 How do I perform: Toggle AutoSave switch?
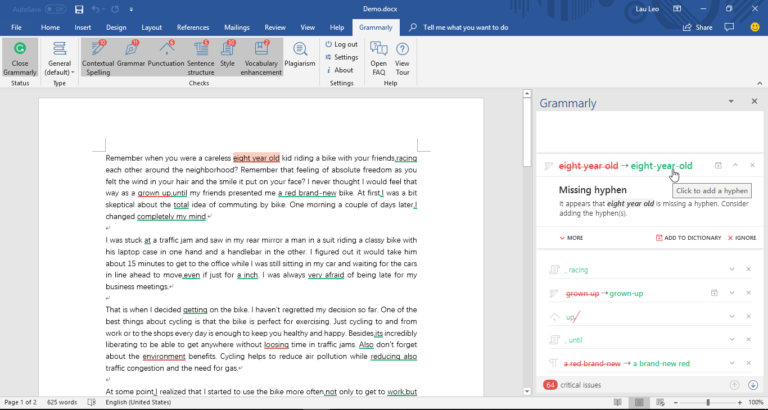[55, 9]
